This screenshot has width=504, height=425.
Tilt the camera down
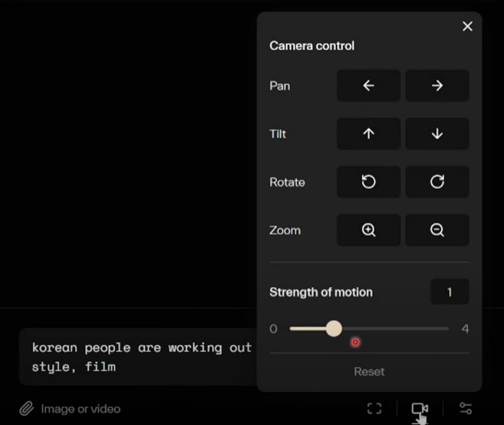coord(437,134)
